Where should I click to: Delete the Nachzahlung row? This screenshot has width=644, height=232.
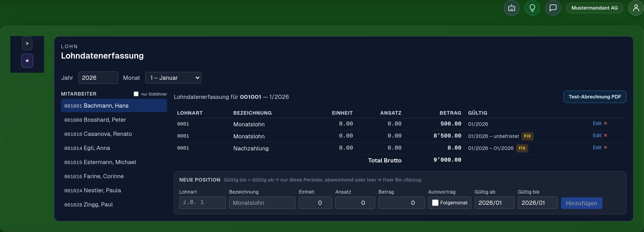(x=605, y=147)
